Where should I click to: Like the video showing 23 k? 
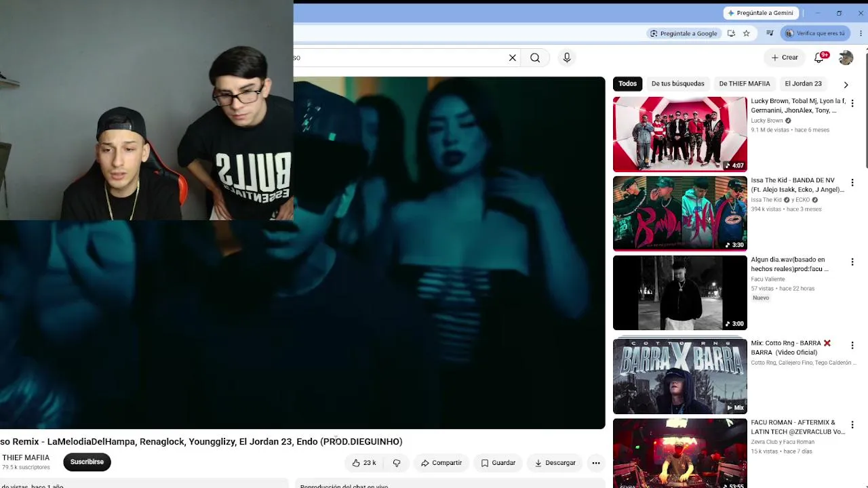point(364,463)
